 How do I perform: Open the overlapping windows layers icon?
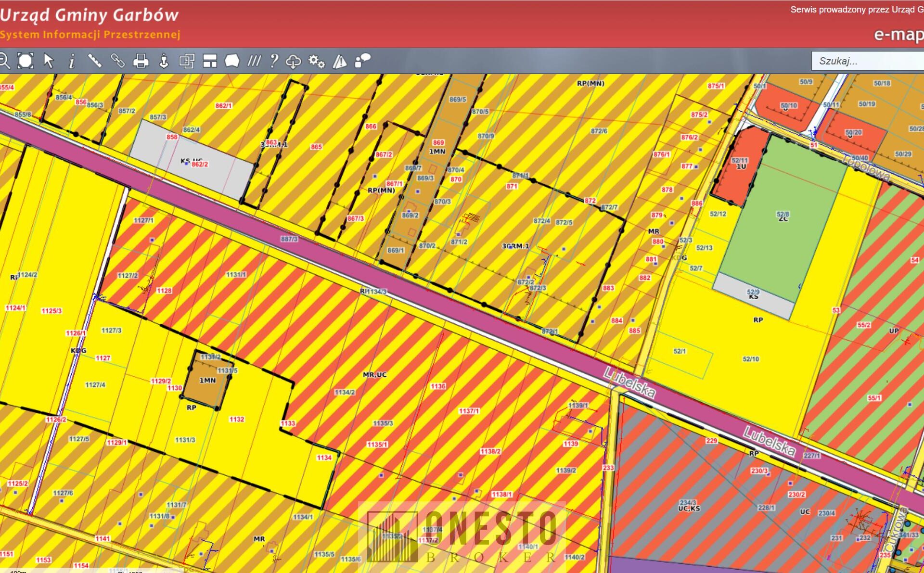click(x=187, y=61)
